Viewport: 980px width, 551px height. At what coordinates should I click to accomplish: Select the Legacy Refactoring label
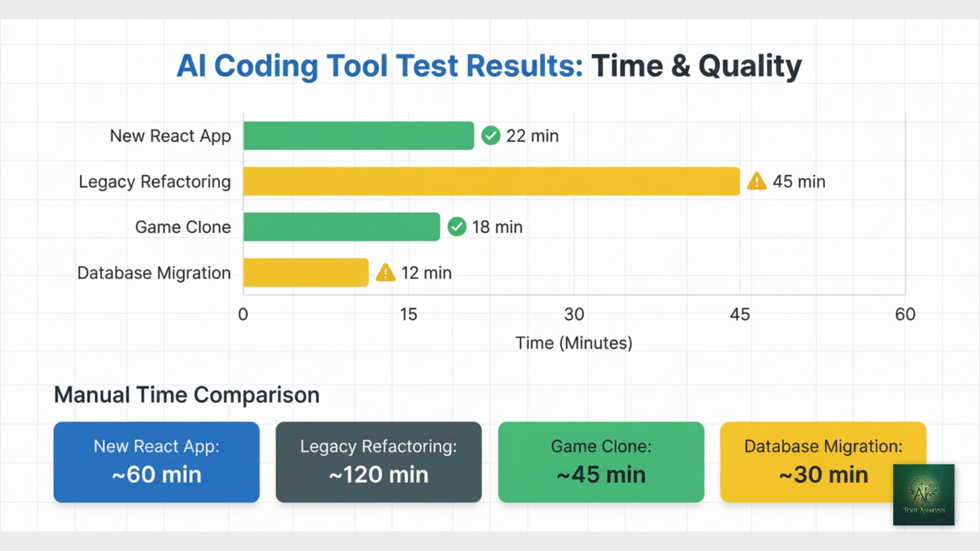(155, 181)
